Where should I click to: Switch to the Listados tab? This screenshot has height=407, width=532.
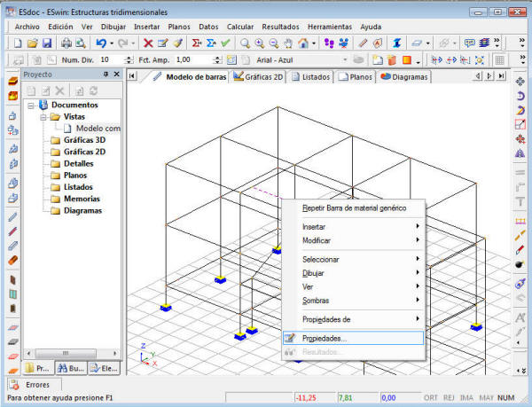(x=311, y=77)
